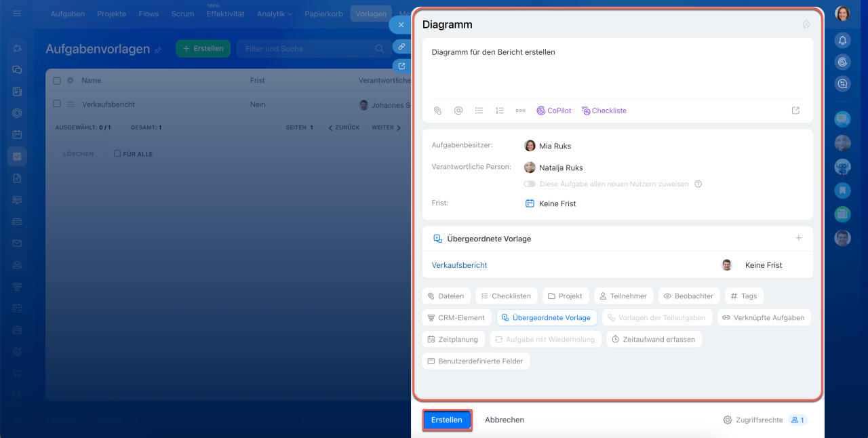Mark template as high priority (flame icon)

point(806,24)
